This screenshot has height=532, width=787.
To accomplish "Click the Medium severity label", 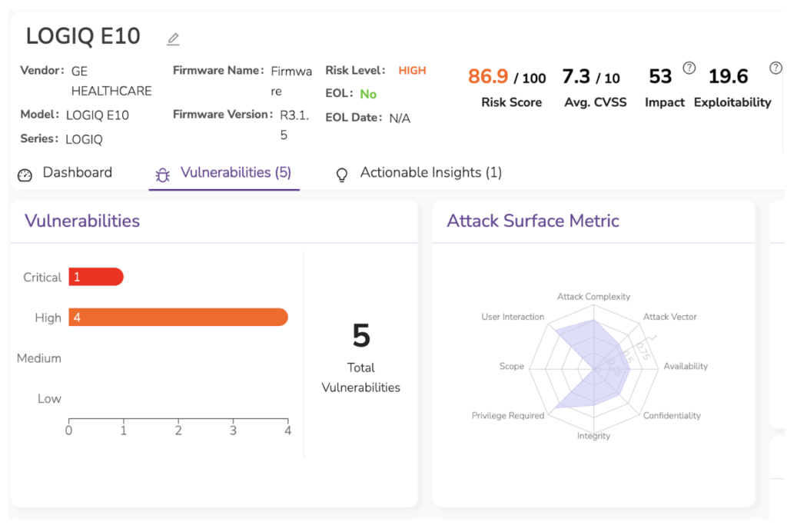I will click(x=39, y=358).
